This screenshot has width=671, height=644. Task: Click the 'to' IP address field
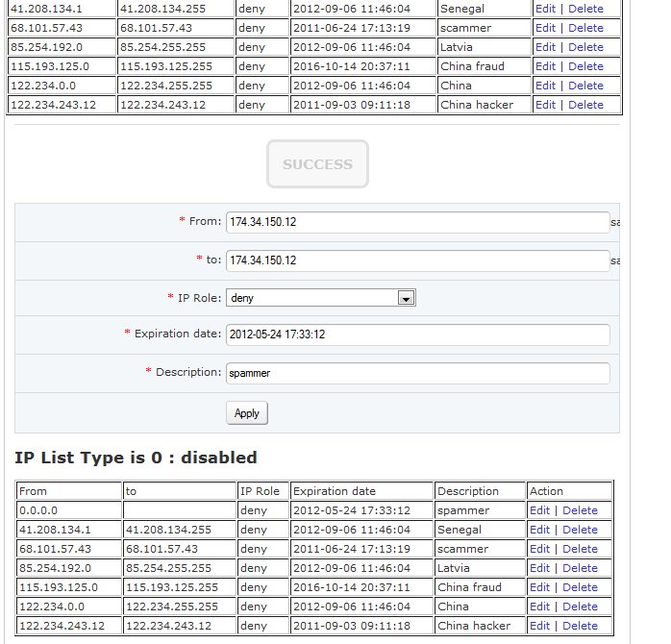417,260
